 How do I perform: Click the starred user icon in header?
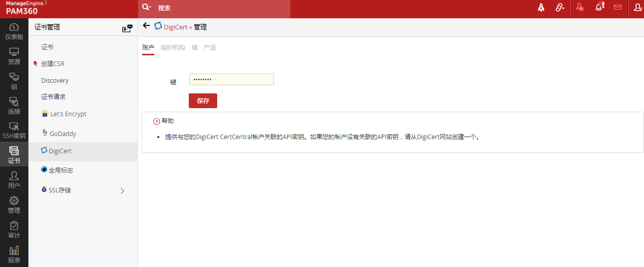(x=580, y=8)
